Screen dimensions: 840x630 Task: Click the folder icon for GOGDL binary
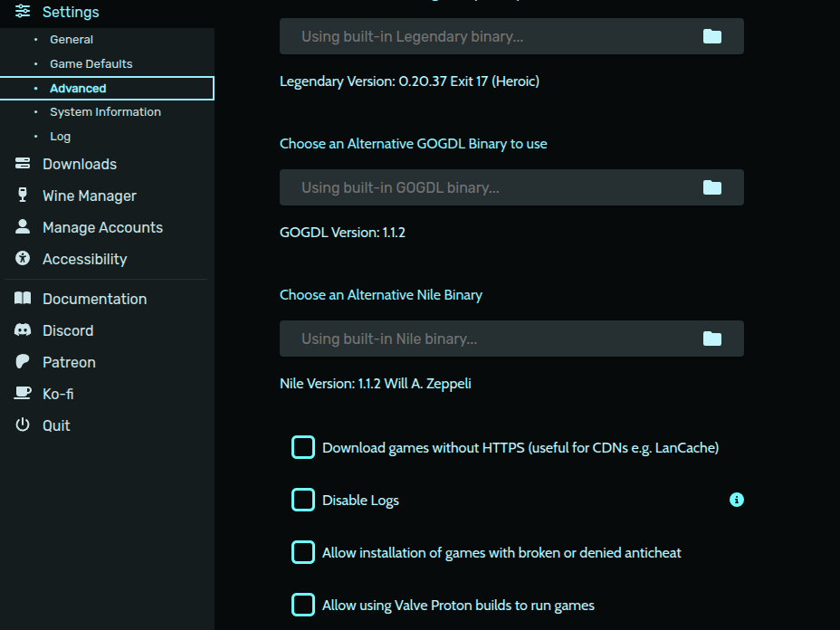(712, 187)
